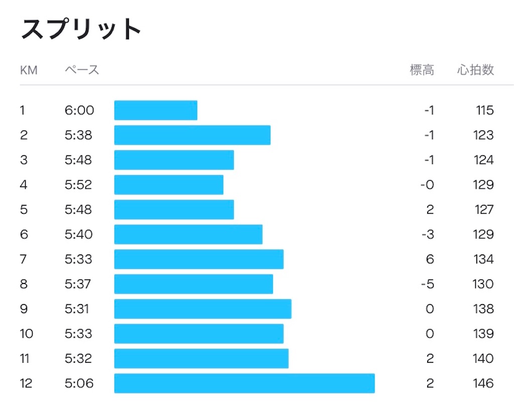Select the kilometer 6 pace bar
This screenshot has width=514, height=420.
[189, 234]
